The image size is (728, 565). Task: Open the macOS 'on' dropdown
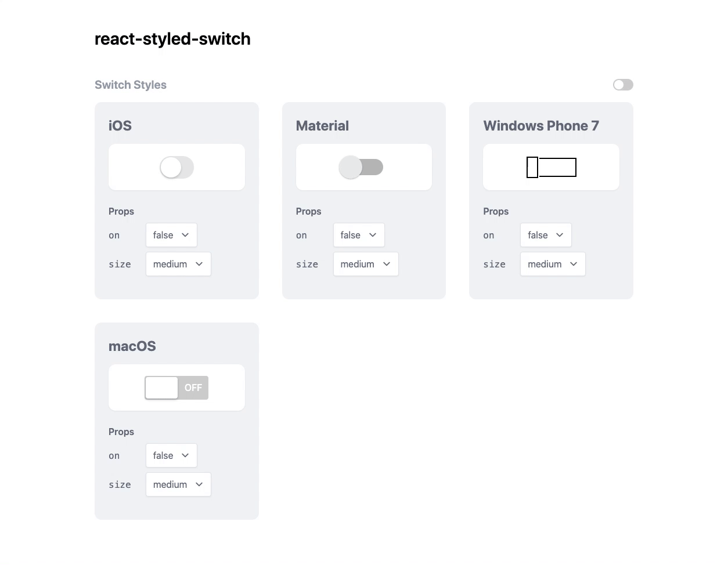tap(171, 455)
